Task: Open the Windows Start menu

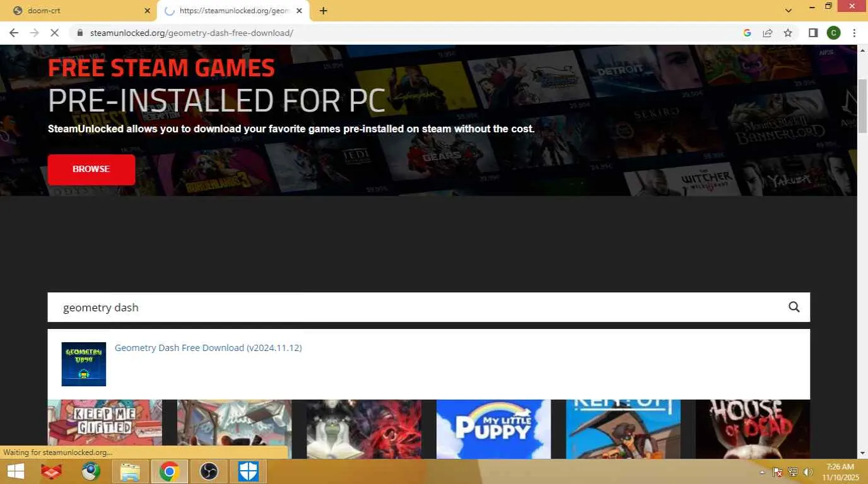Action: [16, 471]
